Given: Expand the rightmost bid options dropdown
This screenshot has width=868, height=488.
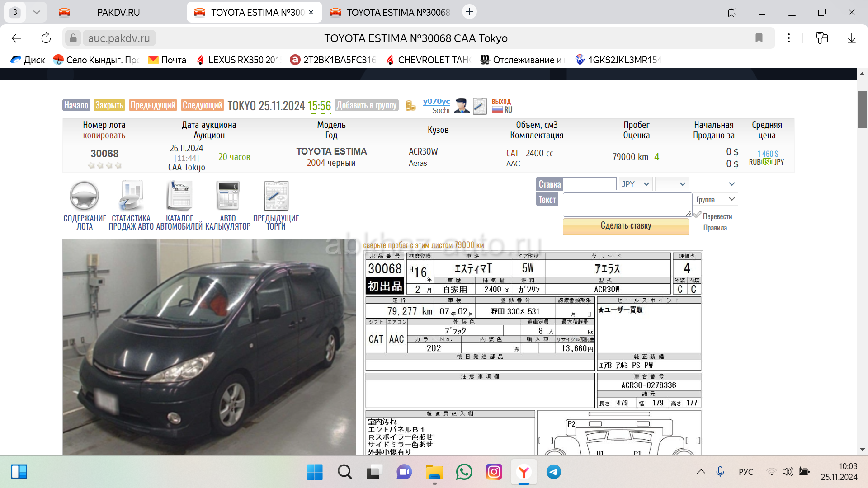Looking at the screenshot, I should point(716,184).
